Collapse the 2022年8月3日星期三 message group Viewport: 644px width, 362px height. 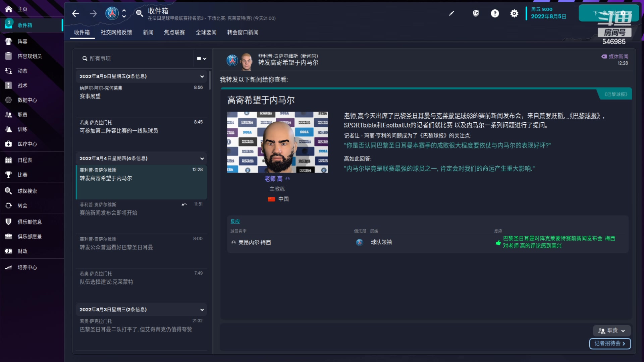[202, 310]
